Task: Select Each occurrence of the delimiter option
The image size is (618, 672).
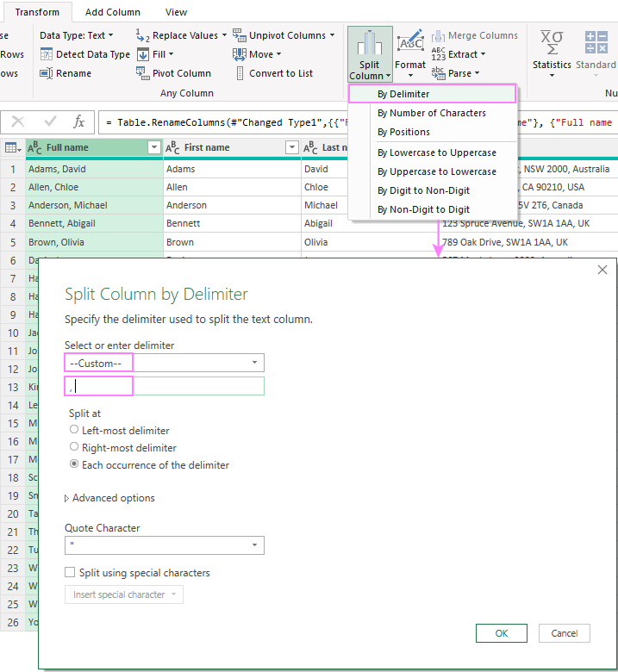Action: (74, 464)
